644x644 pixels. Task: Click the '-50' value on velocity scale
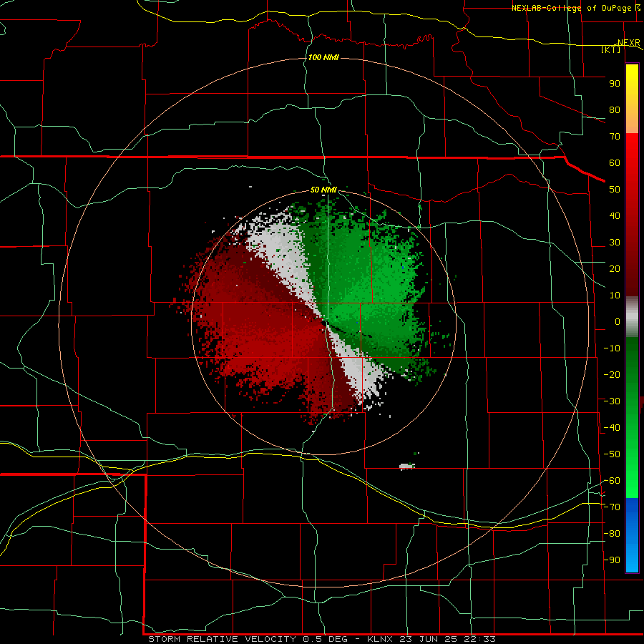click(612, 454)
